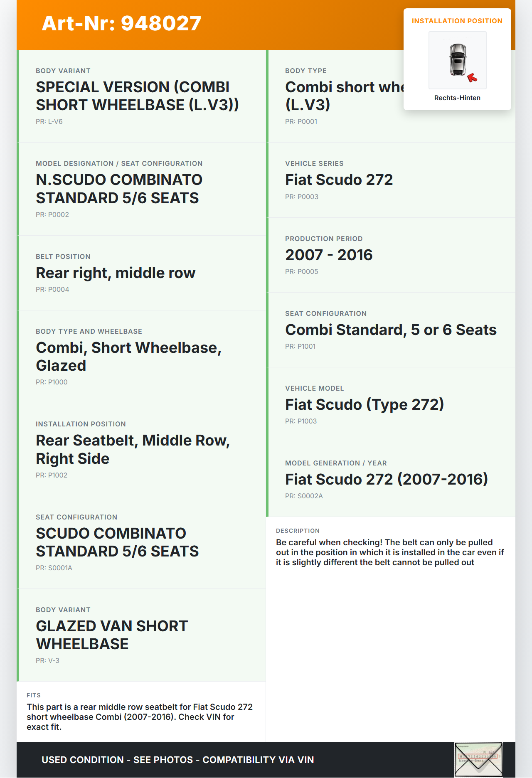Select Combi Standard, 5 or 6 Seats
Viewport: 532px width, 778px height.
(391, 330)
